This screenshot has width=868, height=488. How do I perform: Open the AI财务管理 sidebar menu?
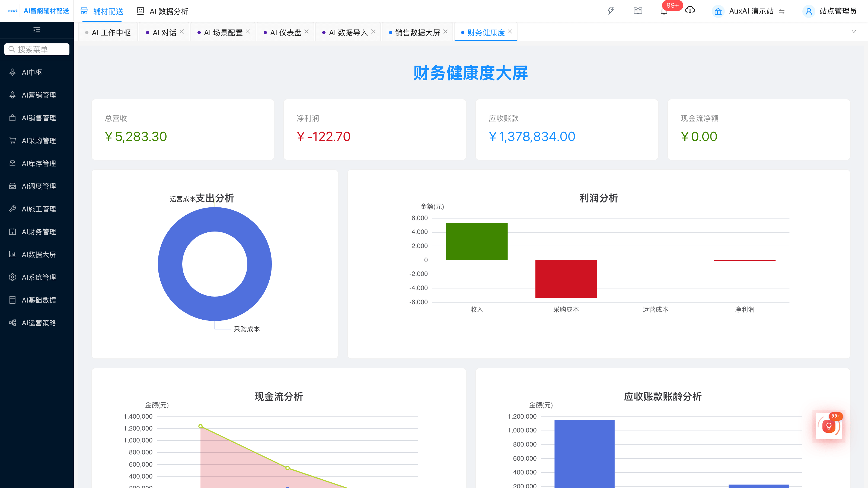click(x=37, y=232)
